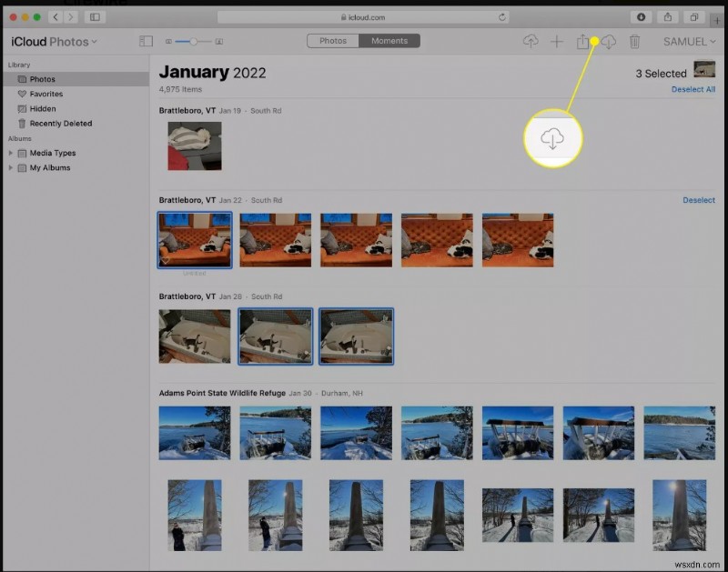Image resolution: width=728 pixels, height=572 pixels.
Task: Select the fourth monument portrait photo
Action: [x=437, y=515]
